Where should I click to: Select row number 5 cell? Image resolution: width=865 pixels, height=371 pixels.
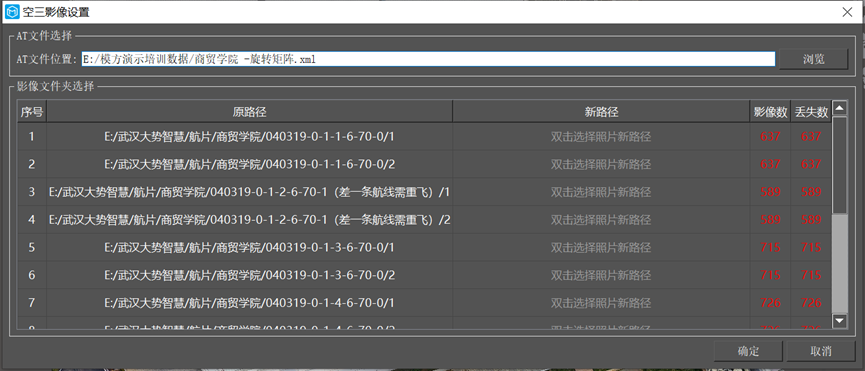click(x=31, y=247)
